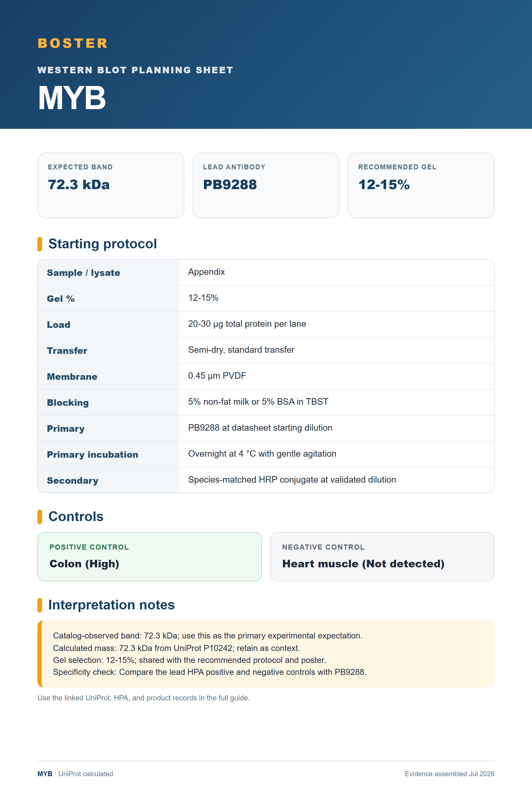Viewport: 532px width, 798px height.
Task: Open the Negative Control Heart muscle card
Action: click(x=382, y=556)
